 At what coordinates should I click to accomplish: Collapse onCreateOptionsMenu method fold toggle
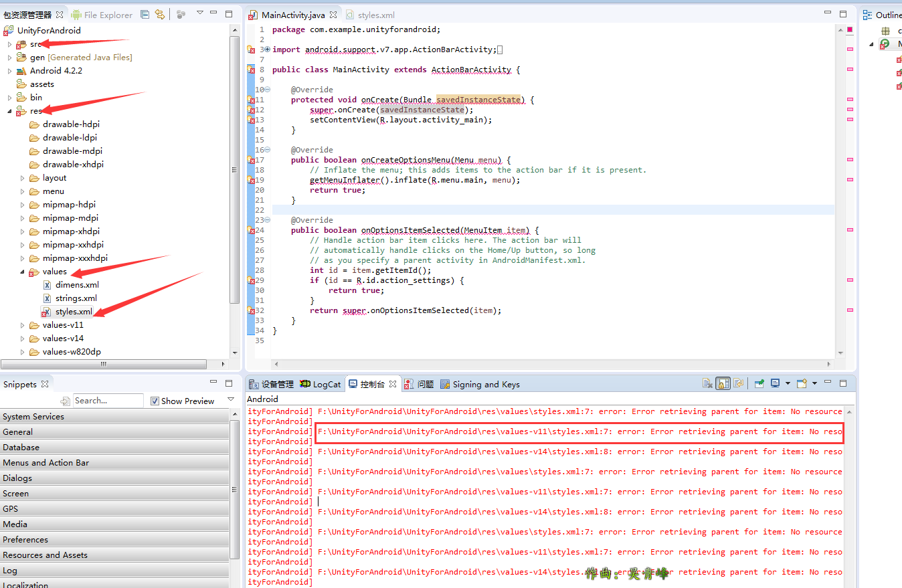click(268, 150)
